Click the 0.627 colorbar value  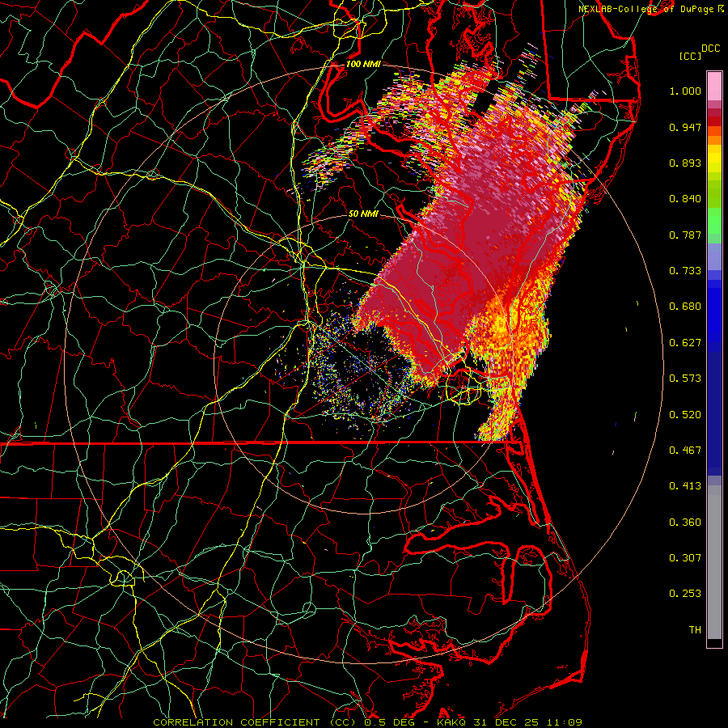[x=685, y=343]
